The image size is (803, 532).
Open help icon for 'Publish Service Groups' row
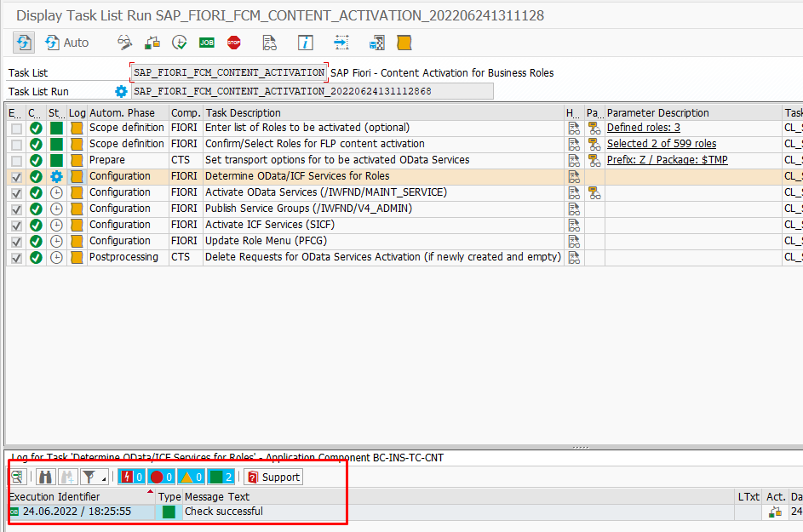(574, 209)
